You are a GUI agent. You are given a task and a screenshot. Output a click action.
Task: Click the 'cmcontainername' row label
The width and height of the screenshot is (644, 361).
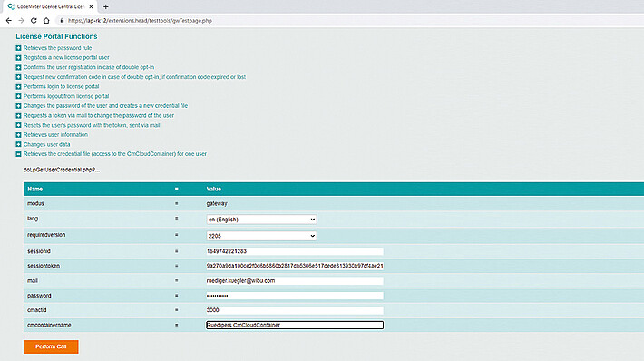pyautogui.click(x=49, y=326)
